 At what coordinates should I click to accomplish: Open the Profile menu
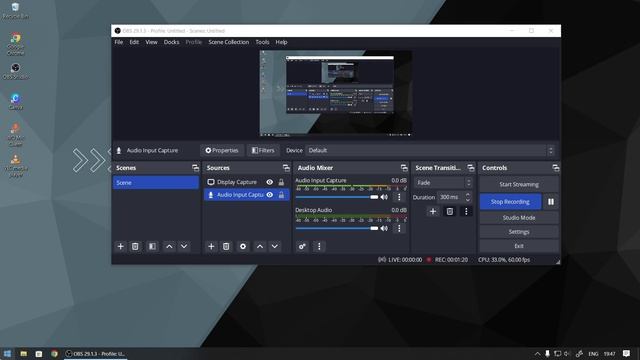click(x=194, y=42)
